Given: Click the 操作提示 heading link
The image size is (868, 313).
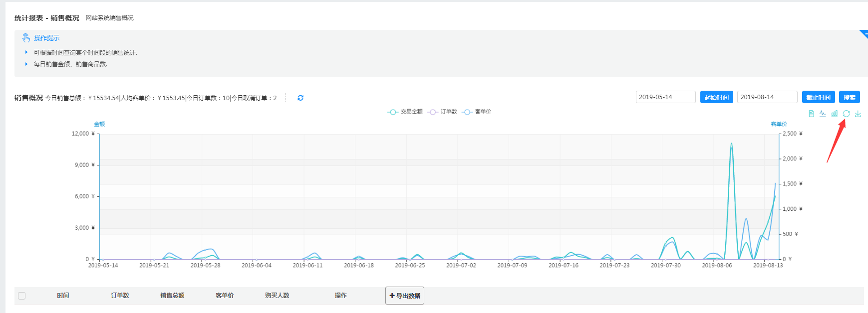Looking at the screenshot, I should tap(46, 38).
